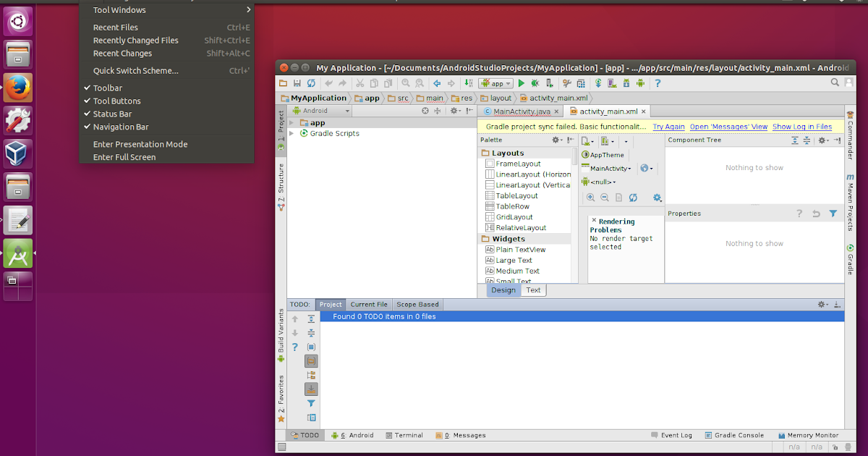Viewport: 868px width, 456px height.
Task: Click the filter funnel icon in TODO panel
Action: 311,403
